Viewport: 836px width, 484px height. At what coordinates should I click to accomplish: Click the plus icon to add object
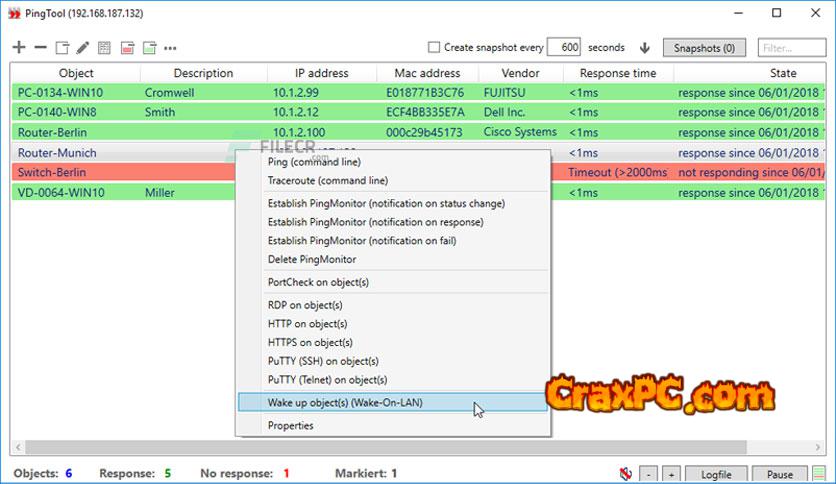pos(19,48)
